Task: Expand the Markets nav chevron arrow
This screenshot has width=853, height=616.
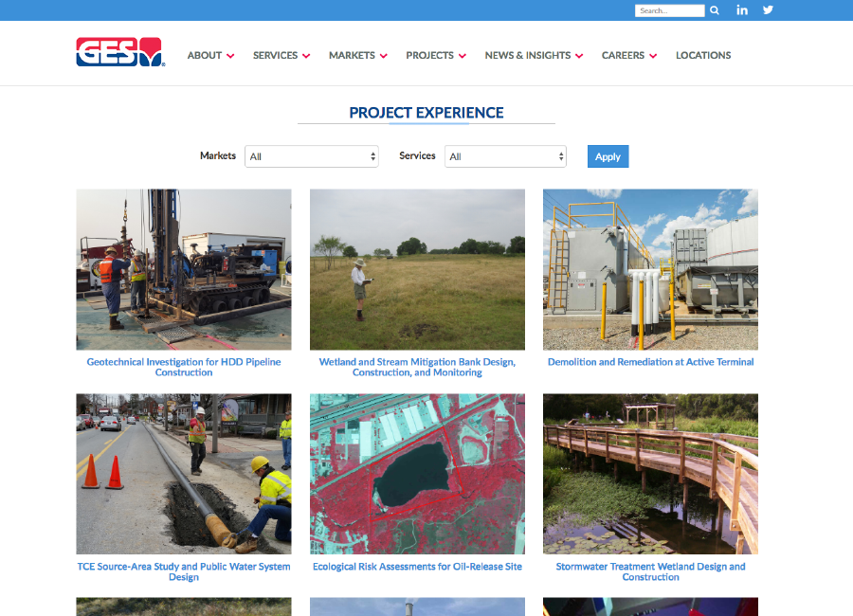Action: [x=384, y=56]
